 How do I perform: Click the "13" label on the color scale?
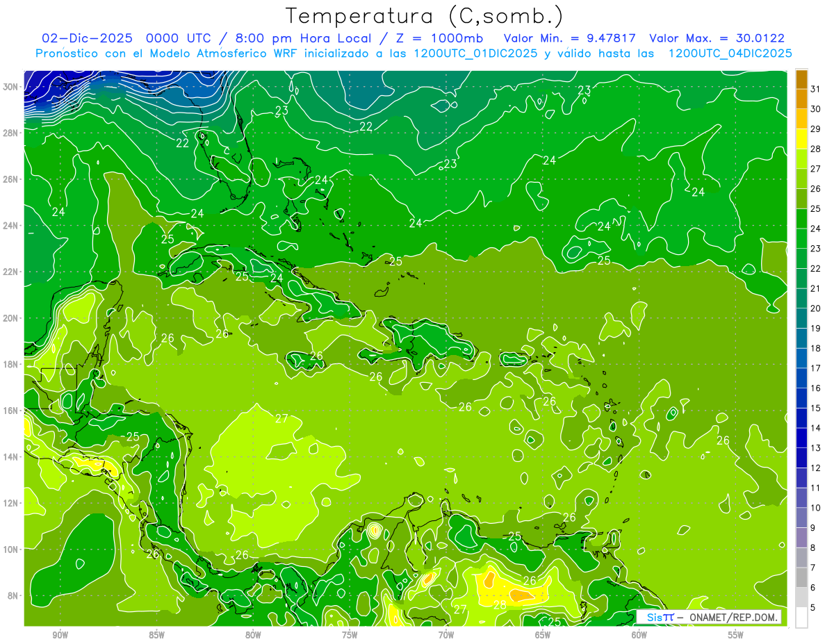(x=815, y=447)
